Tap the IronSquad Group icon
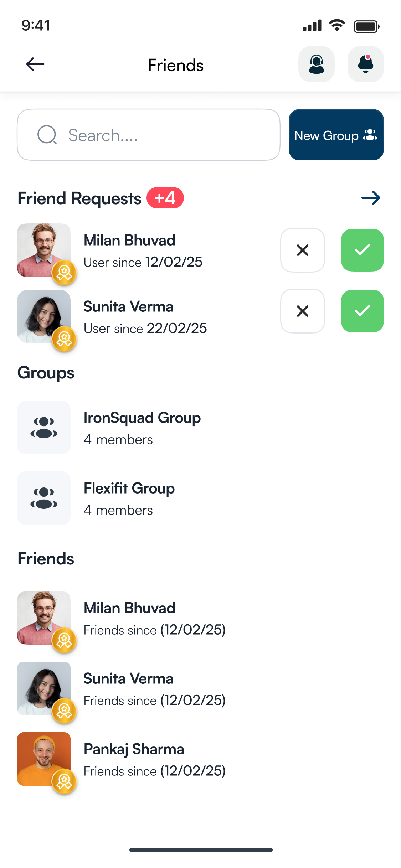 point(44,428)
